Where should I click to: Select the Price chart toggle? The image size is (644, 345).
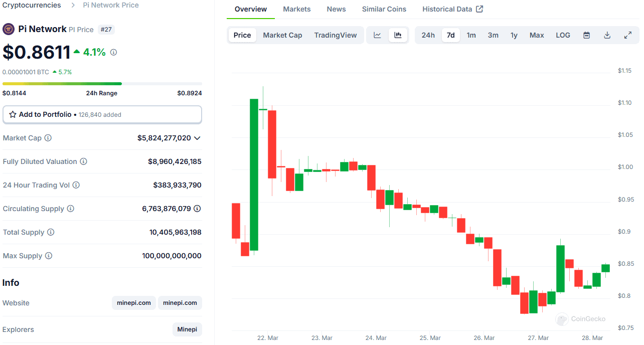coord(242,35)
